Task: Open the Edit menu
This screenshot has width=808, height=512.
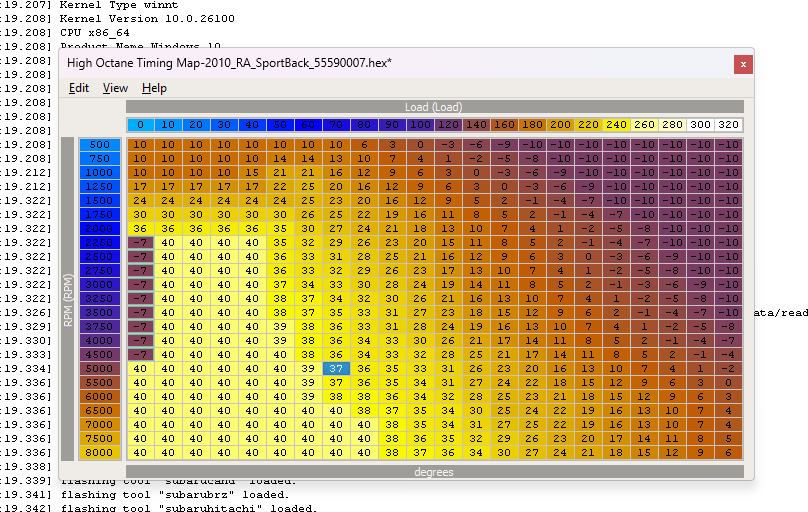Action: point(79,88)
